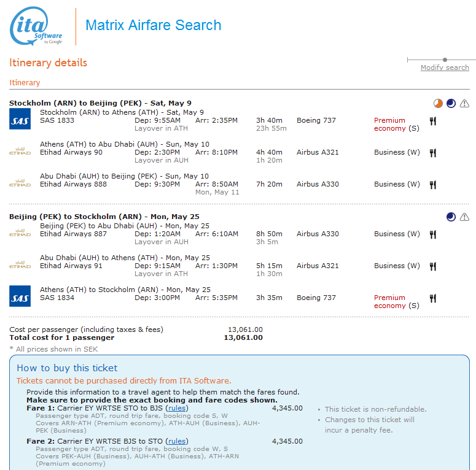The width and height of the screenshot is (476, 470).
Task: Click the Boeing 737 aircraft for SAS 1833
Action: click(316, 120)
